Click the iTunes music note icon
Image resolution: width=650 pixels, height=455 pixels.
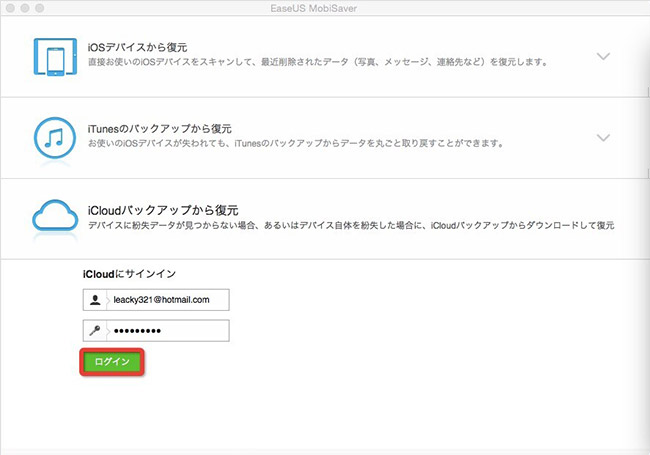(x=55, y=138)
